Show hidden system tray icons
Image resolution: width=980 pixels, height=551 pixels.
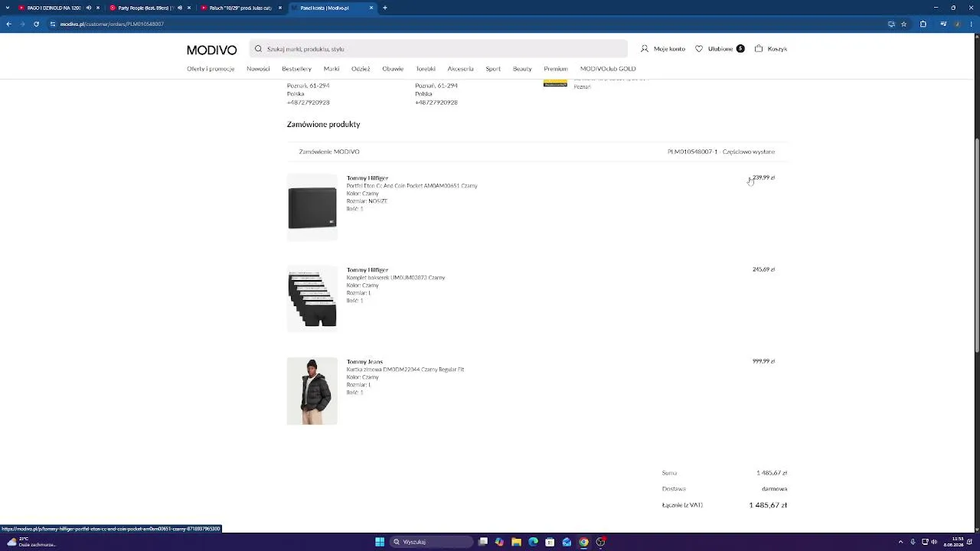pos(900,542)
